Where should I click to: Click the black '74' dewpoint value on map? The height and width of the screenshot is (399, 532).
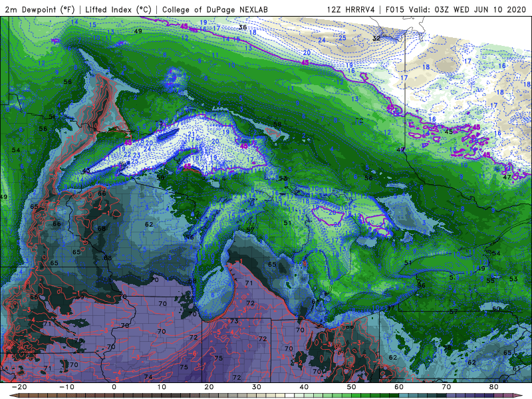click(148, 376)
